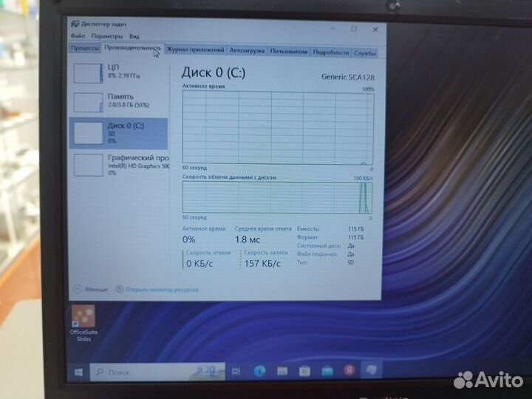Open the Пользователи tab

point(289,52)
